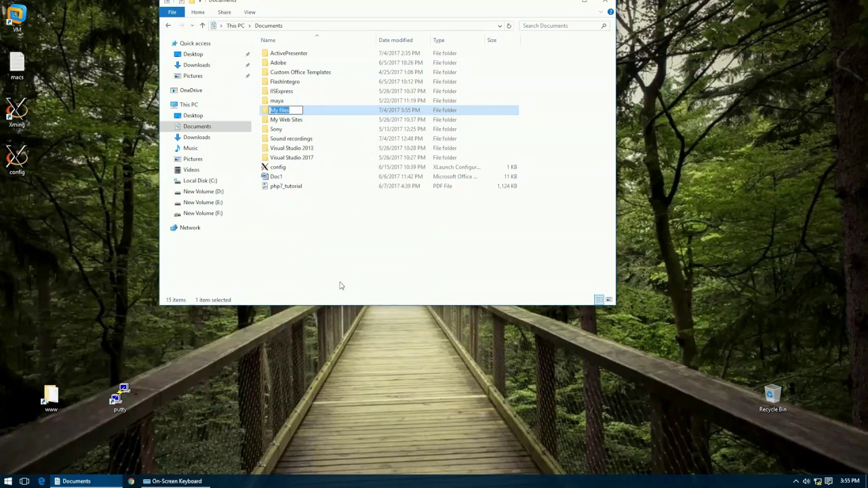Viewport: 868px width, 488px height.
Task: Select This PC in navigation pane
Action: pos(189,105)
